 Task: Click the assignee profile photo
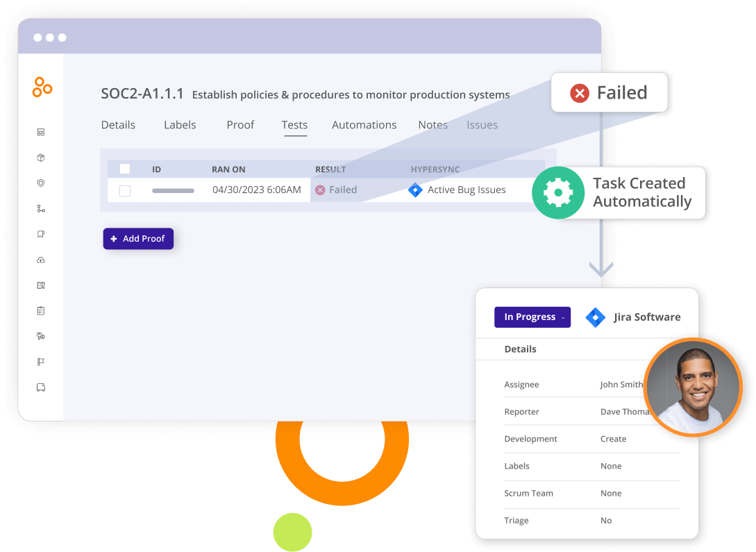[693, 387]
